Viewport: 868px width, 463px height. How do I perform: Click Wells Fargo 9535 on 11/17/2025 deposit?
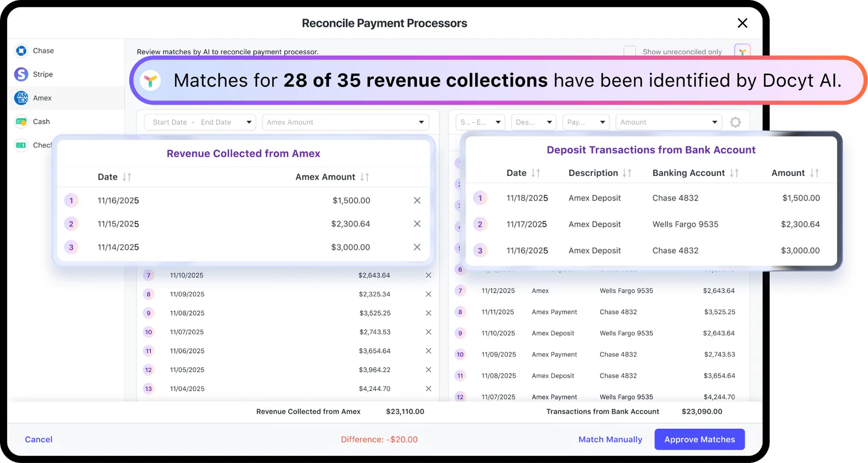pos(685,224)
